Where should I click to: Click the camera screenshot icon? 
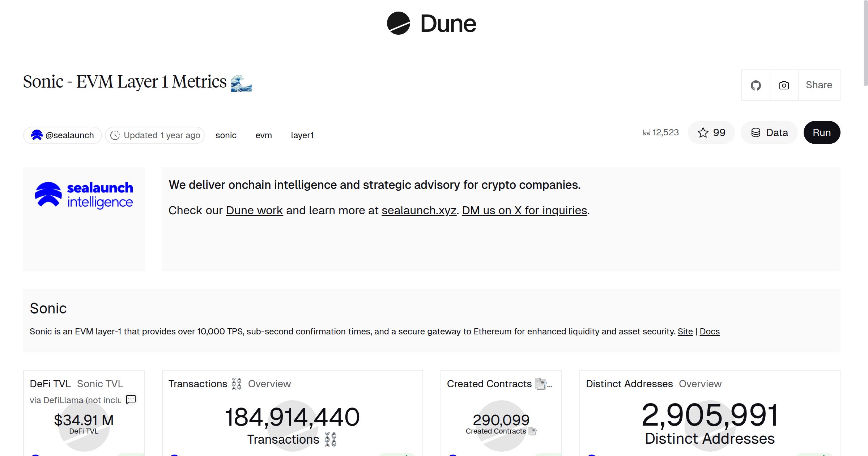point(783,85)
